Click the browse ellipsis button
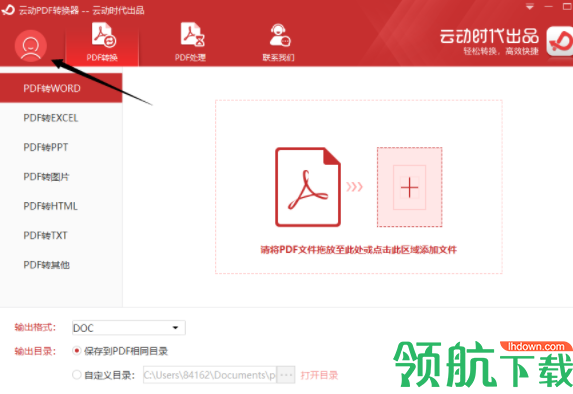 (286, 375)
